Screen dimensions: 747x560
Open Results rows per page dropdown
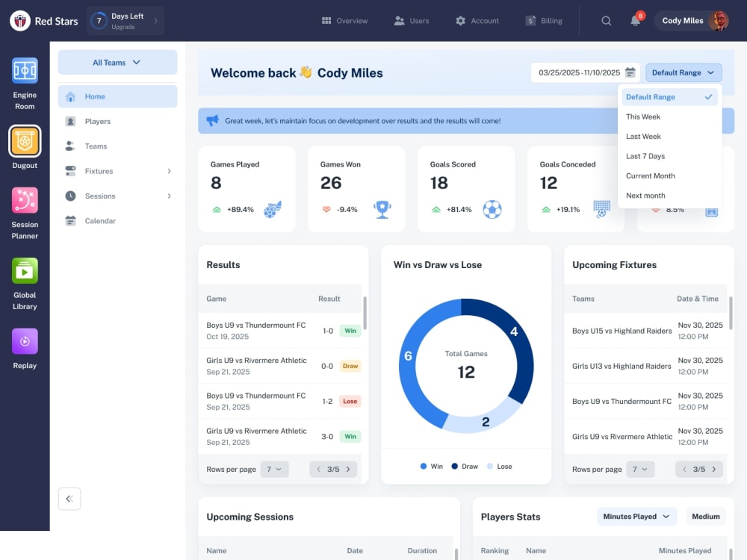[x=274, y=469]
